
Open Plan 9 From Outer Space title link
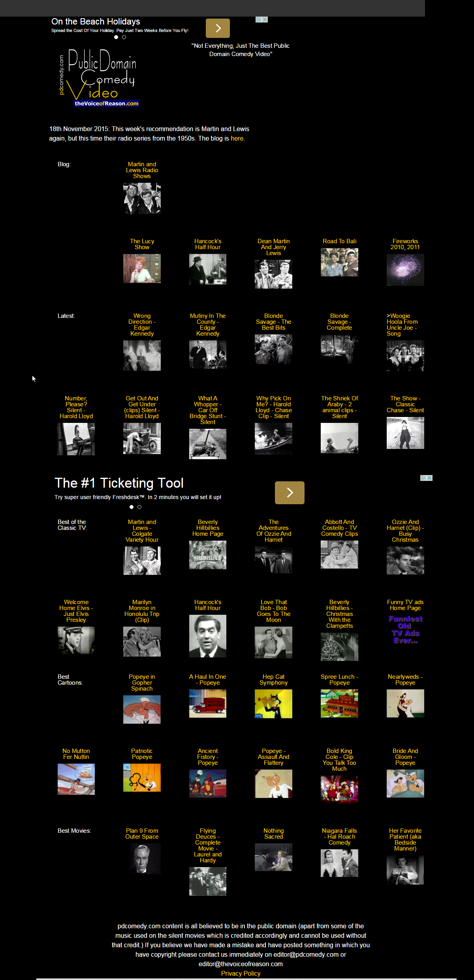142,834
